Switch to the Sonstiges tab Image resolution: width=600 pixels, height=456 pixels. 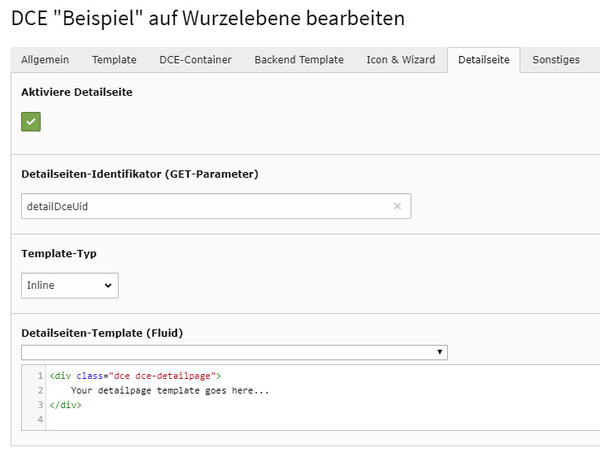556,60
